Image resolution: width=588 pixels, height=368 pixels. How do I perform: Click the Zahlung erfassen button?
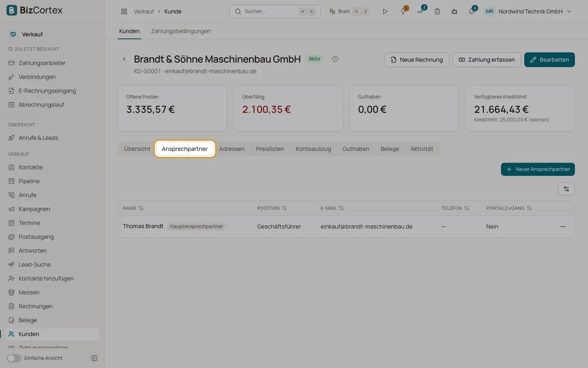487,60
